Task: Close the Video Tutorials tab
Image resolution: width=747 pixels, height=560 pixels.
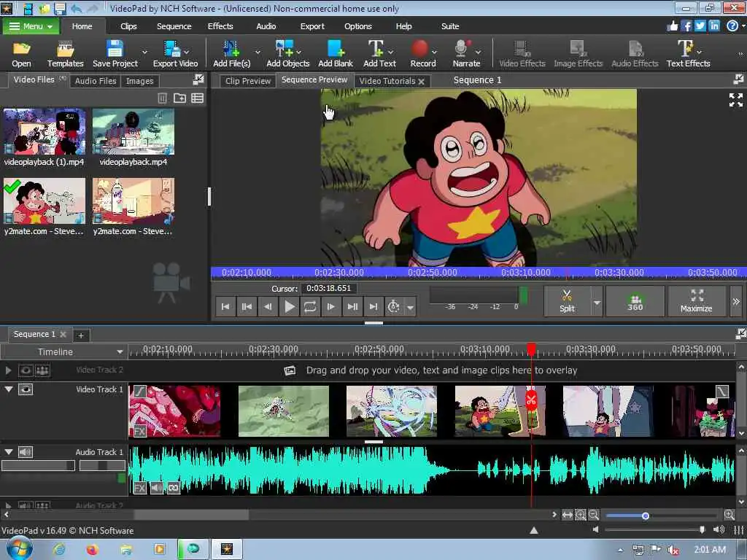Action: (421, 82)
